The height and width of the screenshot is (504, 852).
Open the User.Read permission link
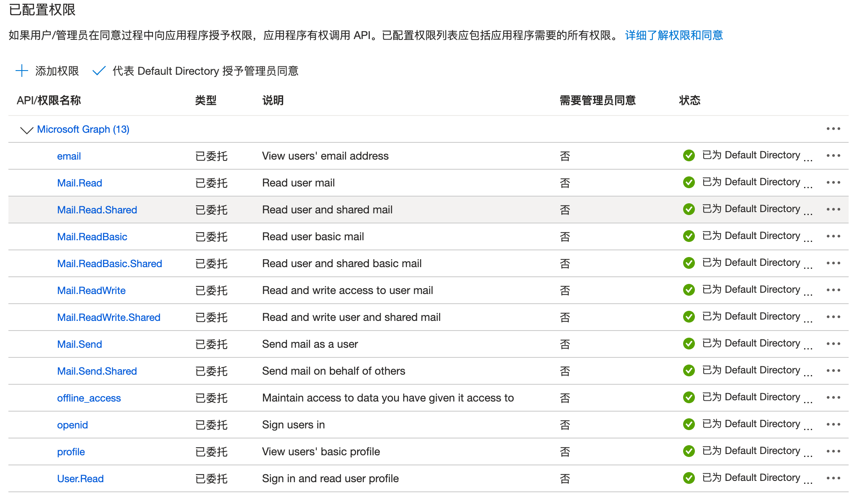pyautogui.click(x=80, y=479)
